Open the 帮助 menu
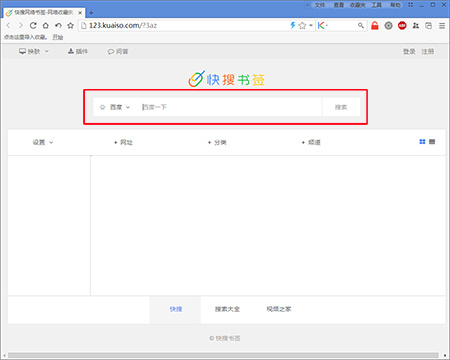The height and width of the screenshot is (360, 450). (396, 5)
